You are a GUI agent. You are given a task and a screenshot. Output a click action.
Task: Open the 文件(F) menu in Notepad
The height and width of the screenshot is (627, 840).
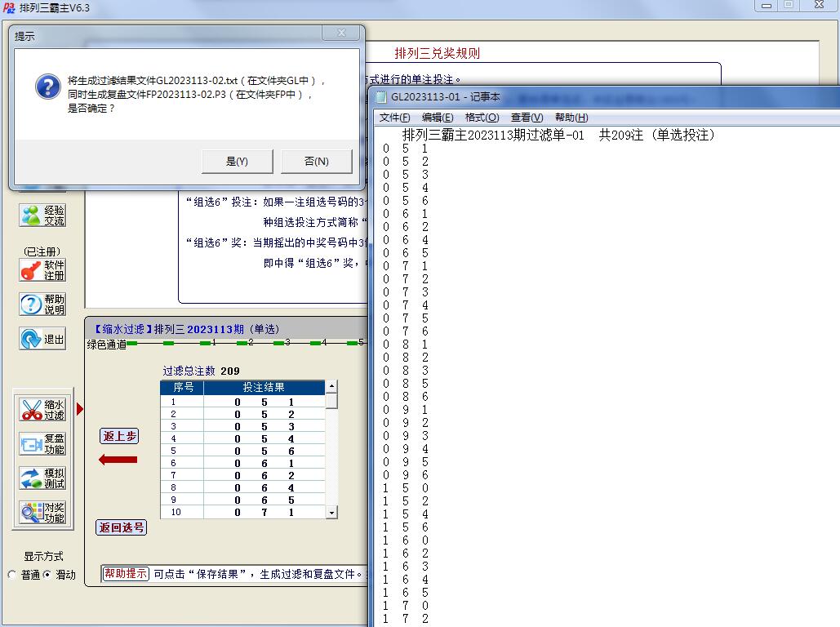point(395,118)
